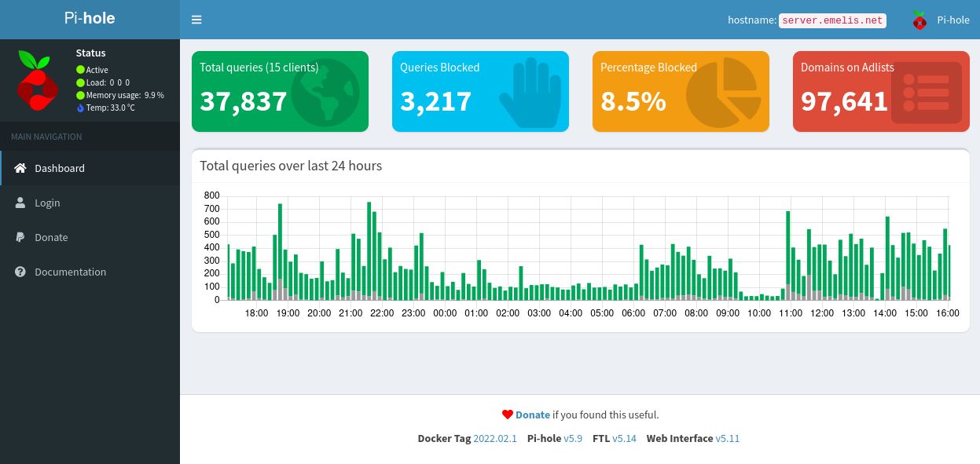Open the Login navigation item

(x=90, y=203)
